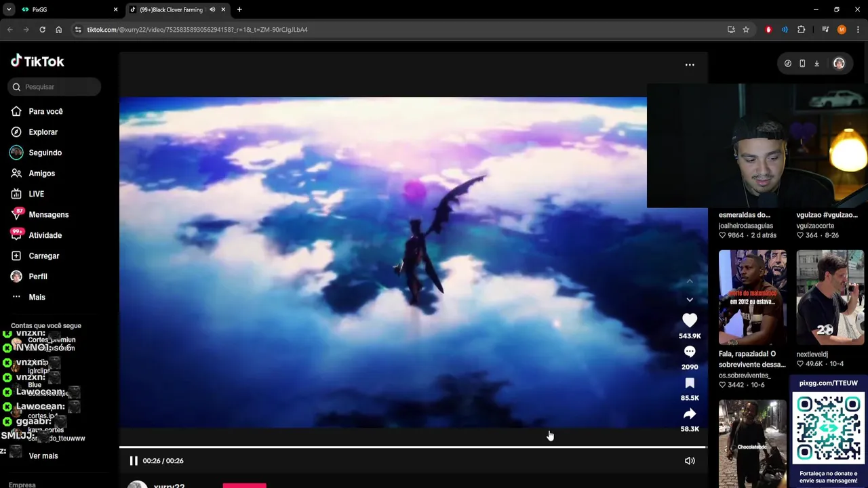
Task: Go back in browser history
Action: 9,30
